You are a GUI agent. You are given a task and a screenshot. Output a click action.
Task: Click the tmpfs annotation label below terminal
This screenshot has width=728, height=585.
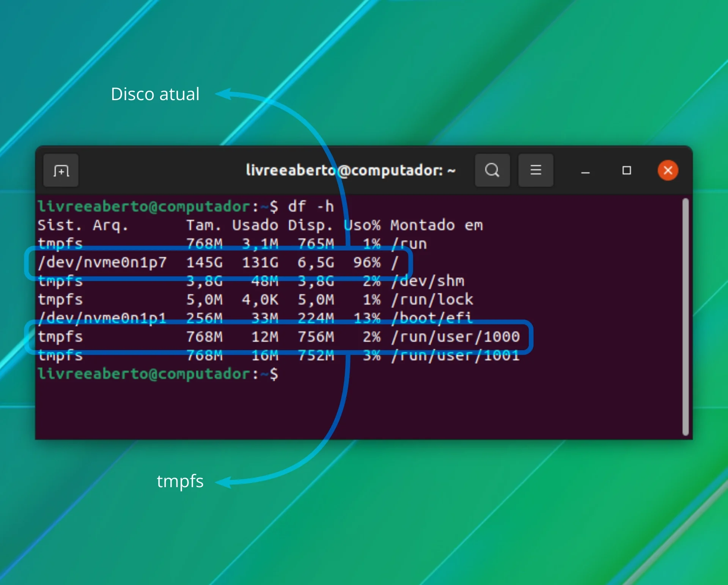tap(180, 481)
